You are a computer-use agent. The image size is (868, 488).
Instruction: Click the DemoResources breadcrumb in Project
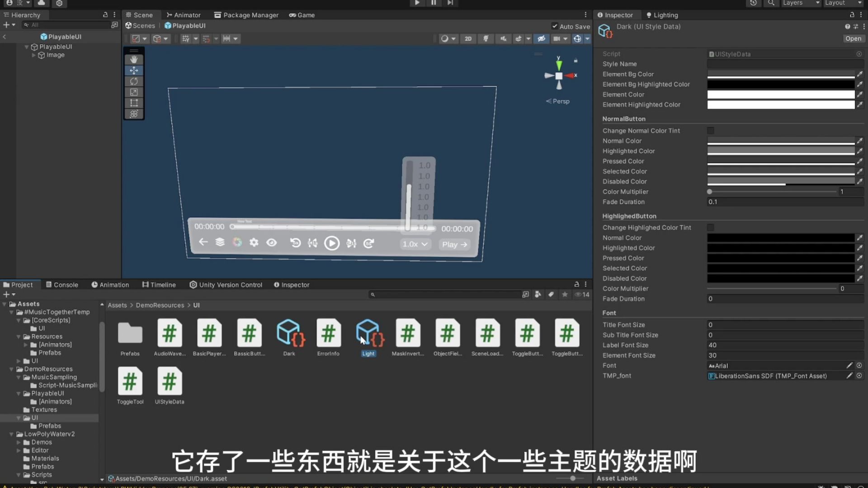160,305
